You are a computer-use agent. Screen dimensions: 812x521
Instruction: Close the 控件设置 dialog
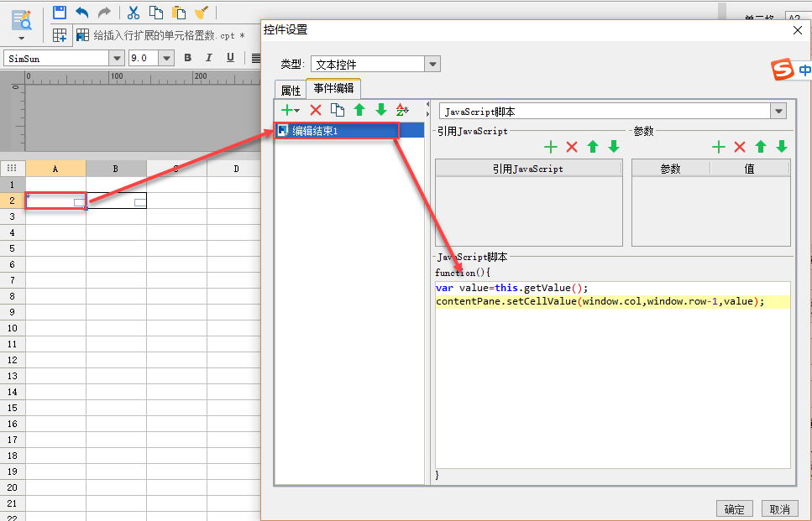pos(798,30)
